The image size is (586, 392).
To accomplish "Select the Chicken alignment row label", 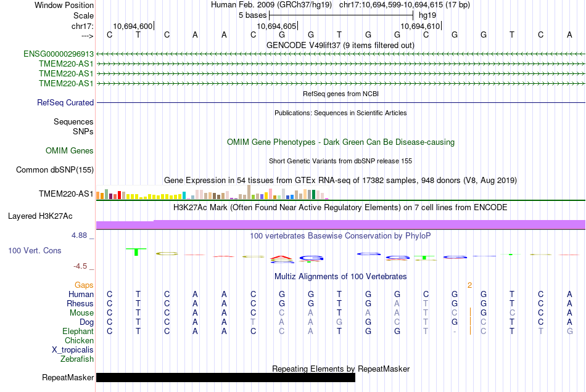I will click(79, 340).
